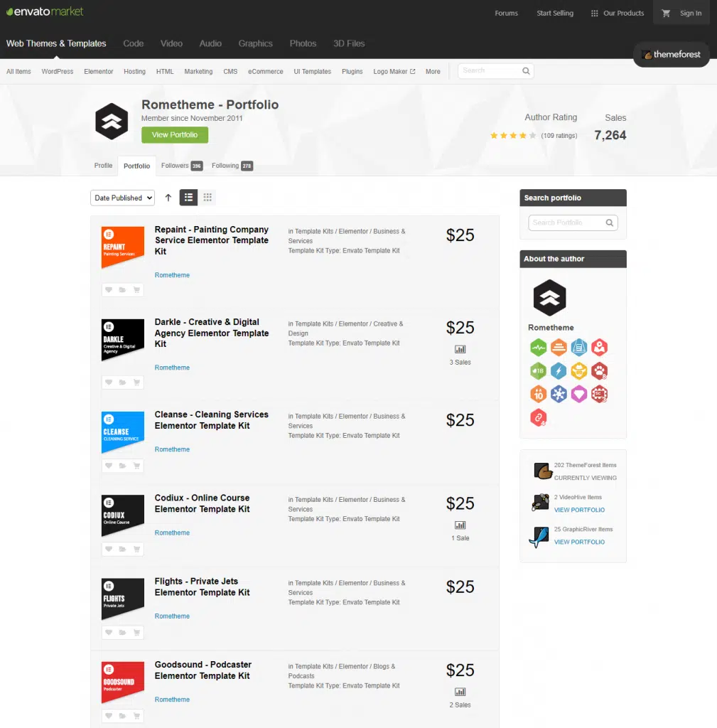717x728 pixels.
Task: Open VideoHive View Portfolio link
Action: 579,510
